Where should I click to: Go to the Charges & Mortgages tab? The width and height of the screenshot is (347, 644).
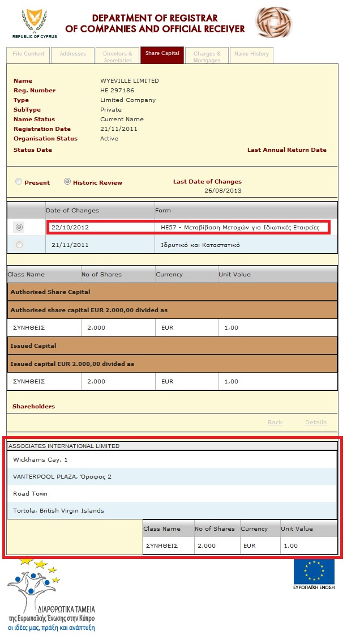click(207, 57)
